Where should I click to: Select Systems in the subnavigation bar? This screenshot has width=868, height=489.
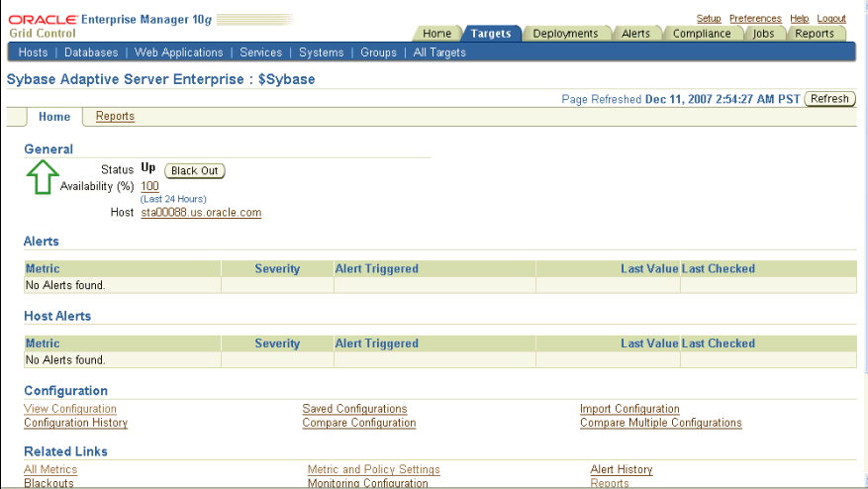[x=321, y=52]
